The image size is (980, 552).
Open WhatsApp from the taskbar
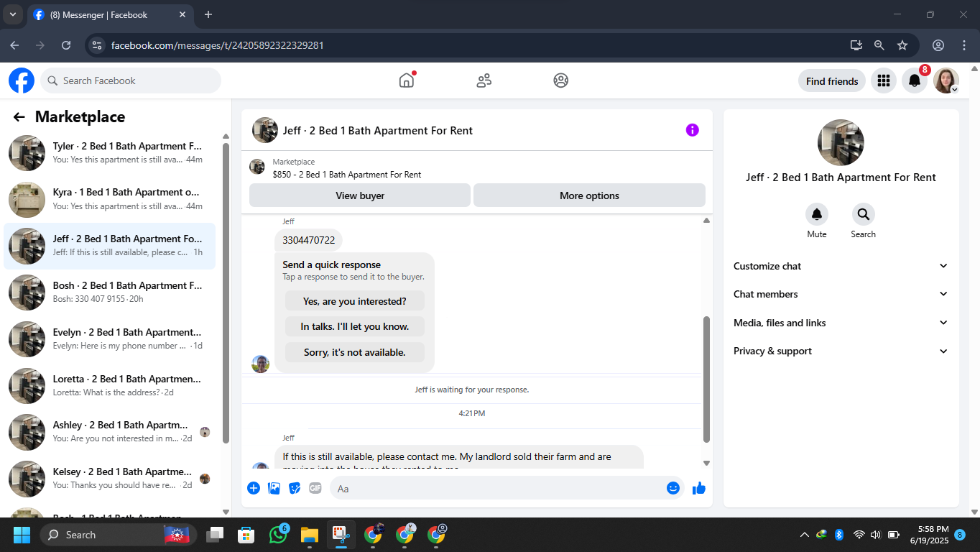coord(279,535)
